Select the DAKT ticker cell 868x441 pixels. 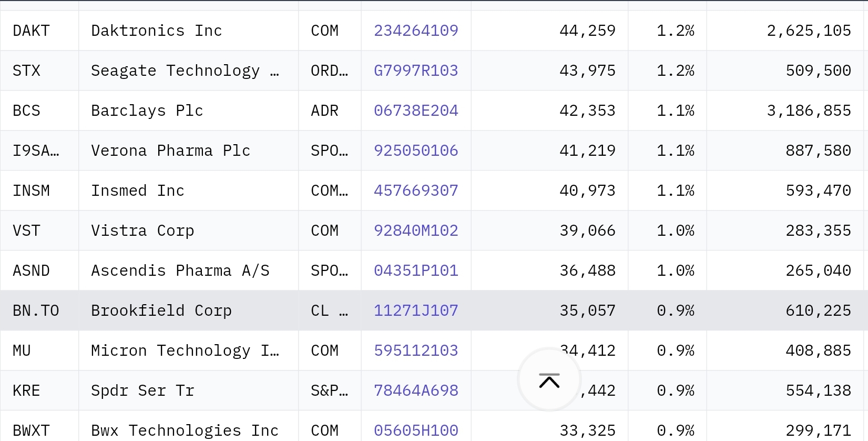(x=39, y=31)
